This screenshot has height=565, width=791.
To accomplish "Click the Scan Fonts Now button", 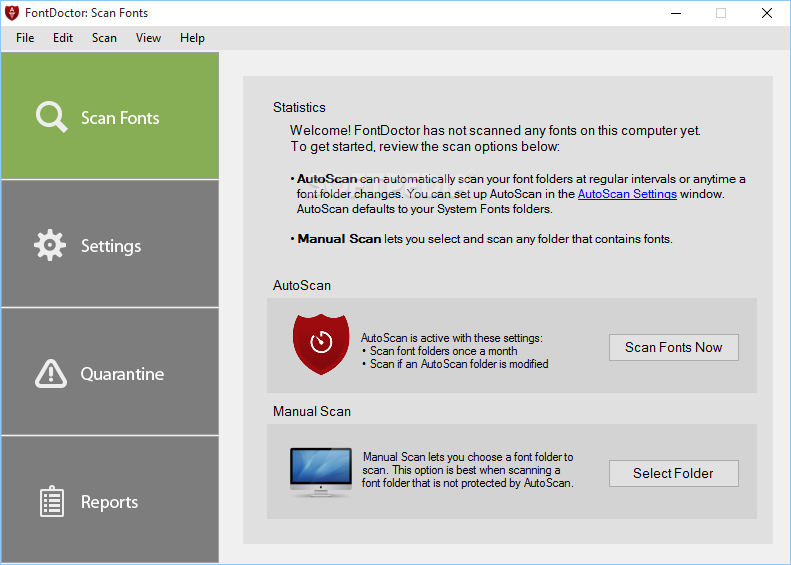I will tap(673, 347).
